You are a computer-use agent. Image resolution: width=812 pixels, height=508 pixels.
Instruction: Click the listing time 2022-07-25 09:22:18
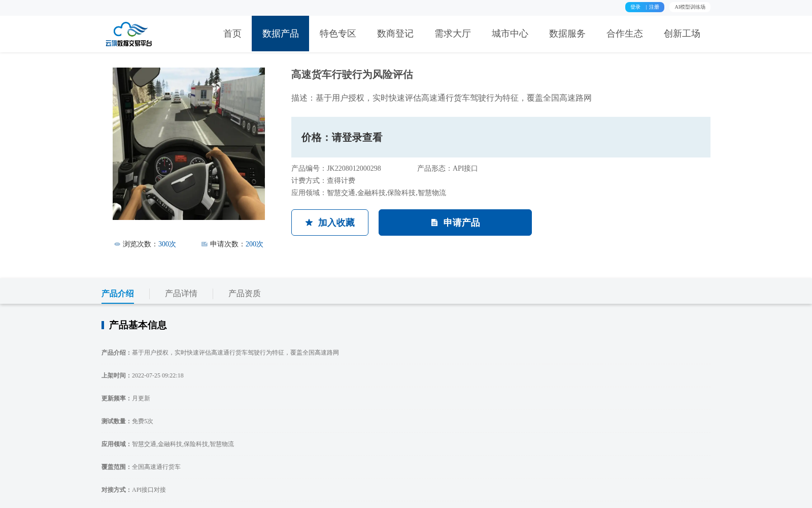pos(158,375)
